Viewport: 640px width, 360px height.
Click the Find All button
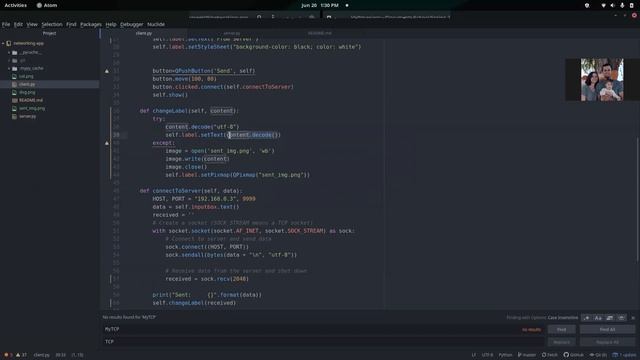[607, 329]
